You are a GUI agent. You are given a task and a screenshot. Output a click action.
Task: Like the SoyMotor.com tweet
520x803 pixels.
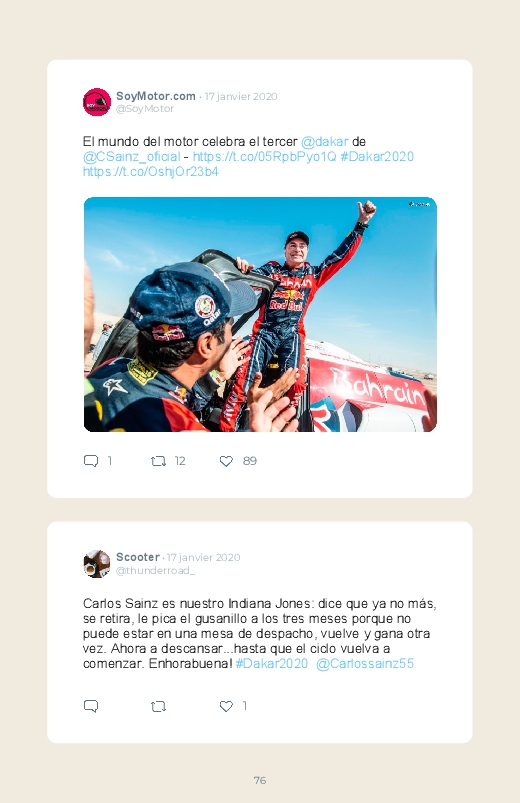click(226, 461)
